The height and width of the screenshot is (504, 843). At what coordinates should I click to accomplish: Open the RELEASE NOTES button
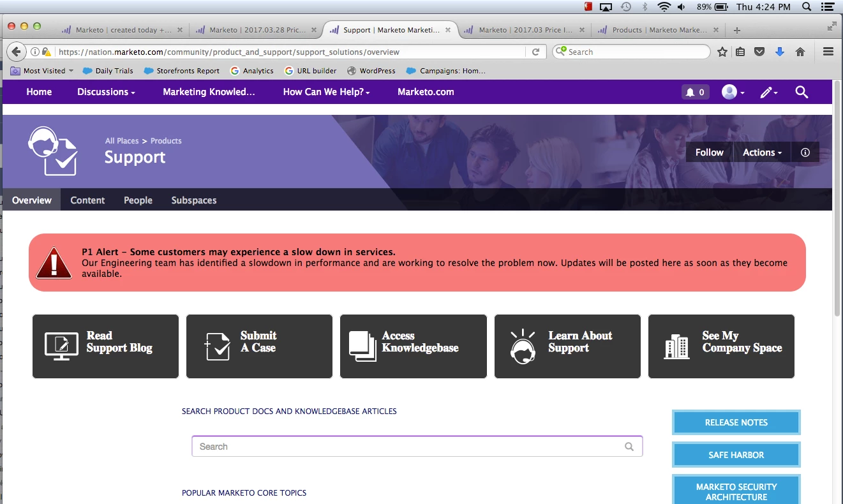click(736, 422)
